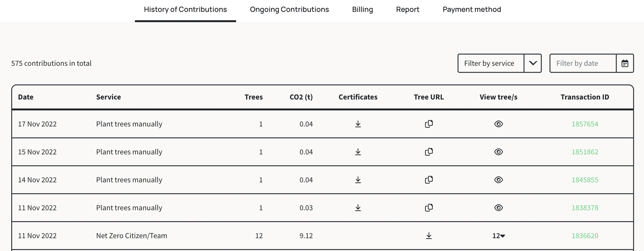Open transaction ID 1857654 link
This screenshot has height=251, width=644.
coord(585,124)
